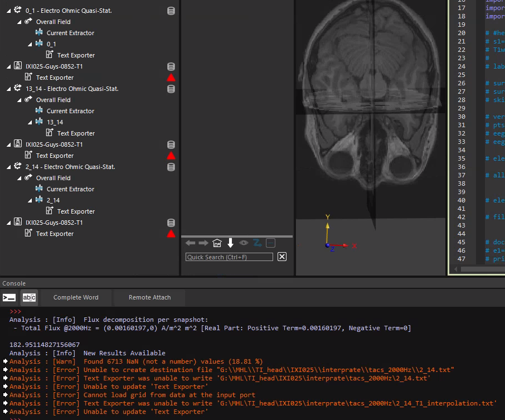Image resolution: width=505 pixels, height=420 pixels.
Task: Collapse the 0_1 - Electro Ohmic Quasi-Stat. node
Action: [x=9, y=11]
